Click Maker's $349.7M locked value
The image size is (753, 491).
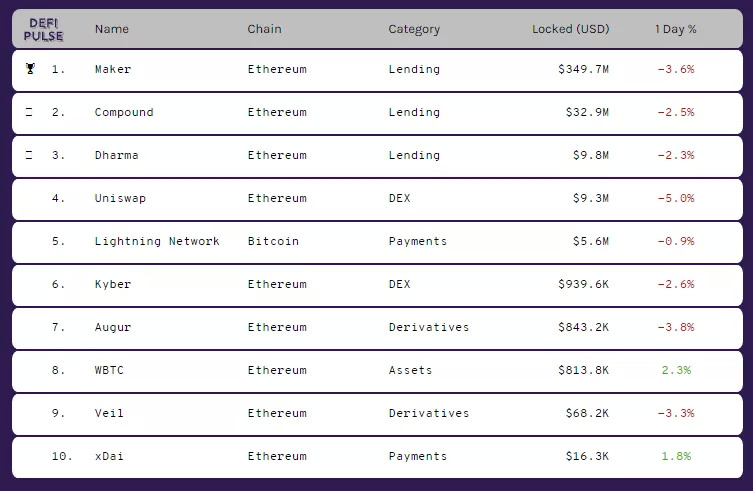point(583,69)
